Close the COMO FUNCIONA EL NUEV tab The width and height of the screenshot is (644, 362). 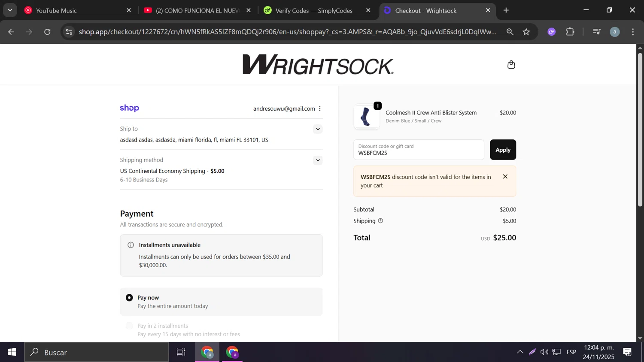point(249,10)
